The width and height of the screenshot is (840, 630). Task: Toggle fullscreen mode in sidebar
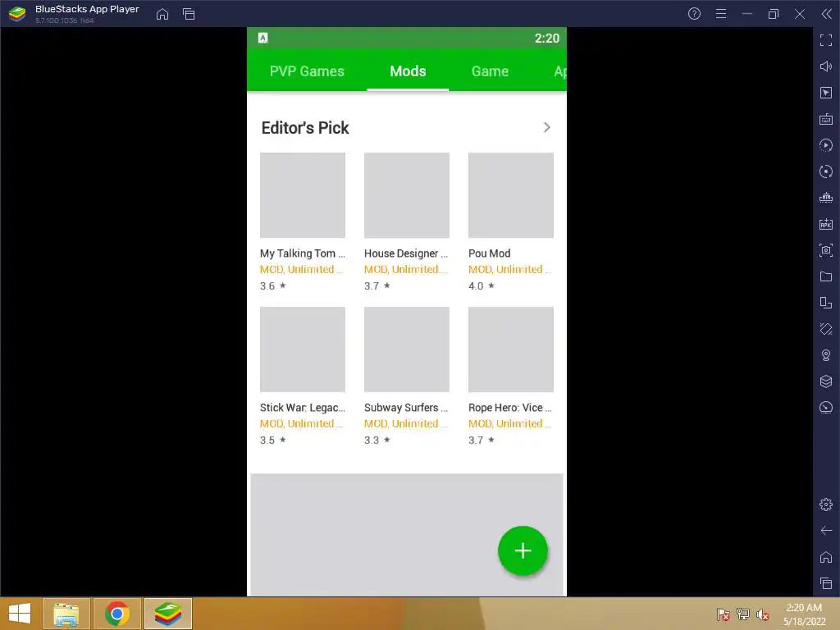826,40
